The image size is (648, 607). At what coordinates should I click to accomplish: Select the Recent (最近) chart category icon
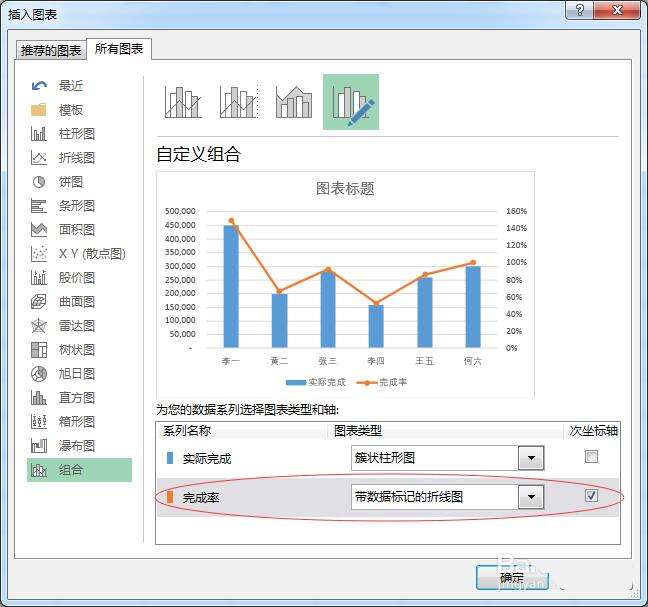click(39, 86)
